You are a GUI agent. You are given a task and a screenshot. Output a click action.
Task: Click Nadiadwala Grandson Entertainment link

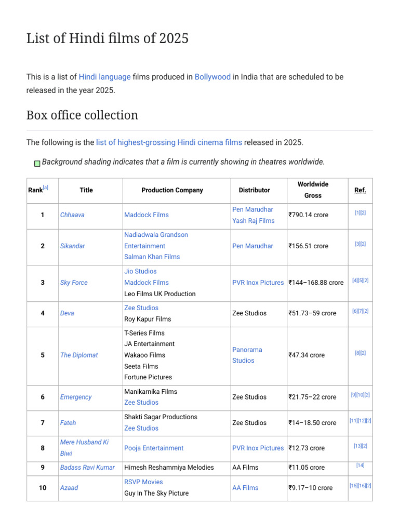[156, 240]
